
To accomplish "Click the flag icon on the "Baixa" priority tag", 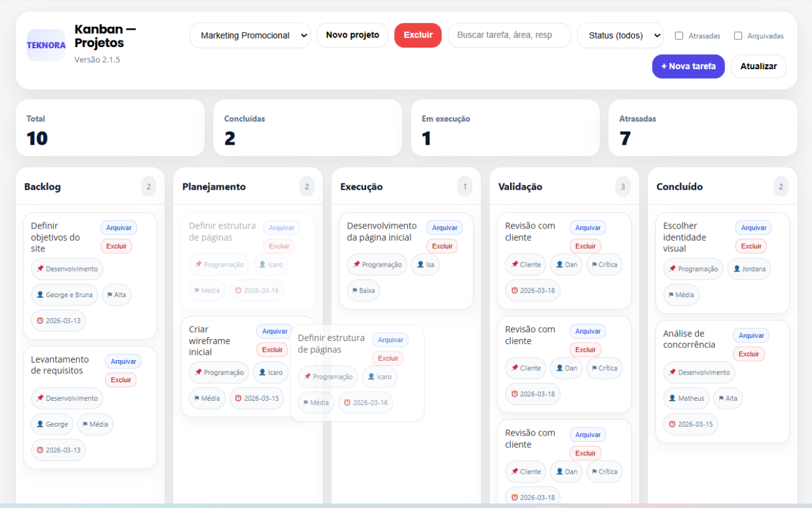I will point(356,290).
